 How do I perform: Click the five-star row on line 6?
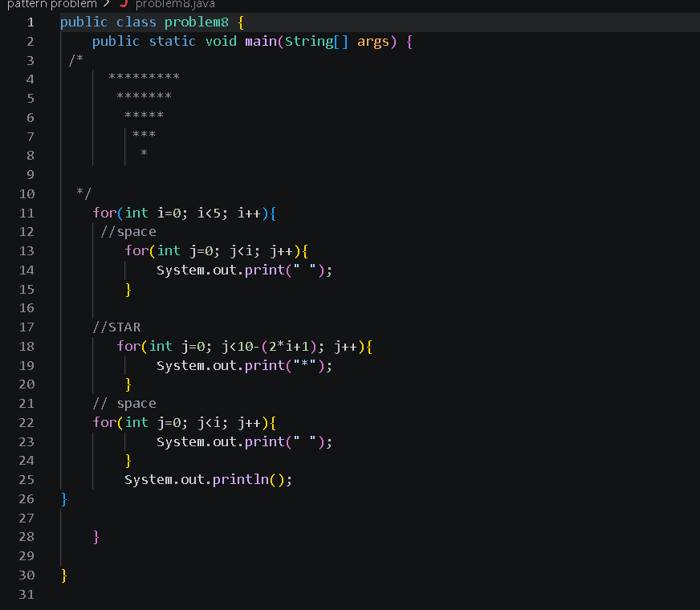(x=144, y=116)
